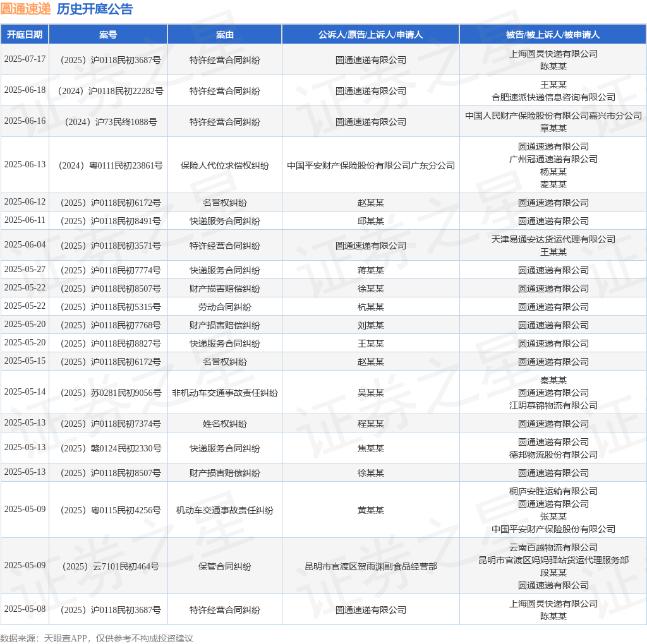647x644 pixels.
Task: Click defendant 合肥速派快递信息咨询有限公司
Action: tap(553, 97)
